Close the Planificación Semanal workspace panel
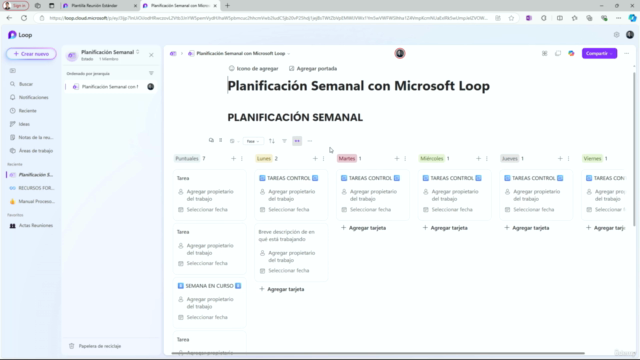The width and height of the screenshot is (640, 360). tap(151, 55)
